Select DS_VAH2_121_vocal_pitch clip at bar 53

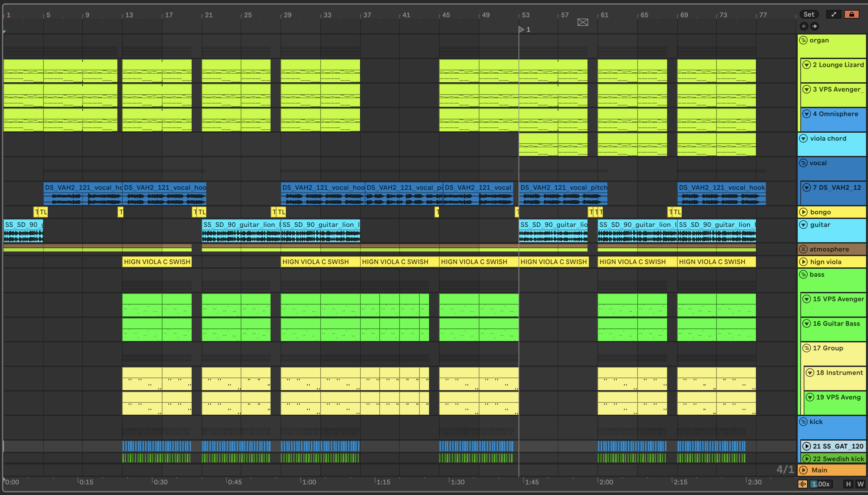click(563, 193)
